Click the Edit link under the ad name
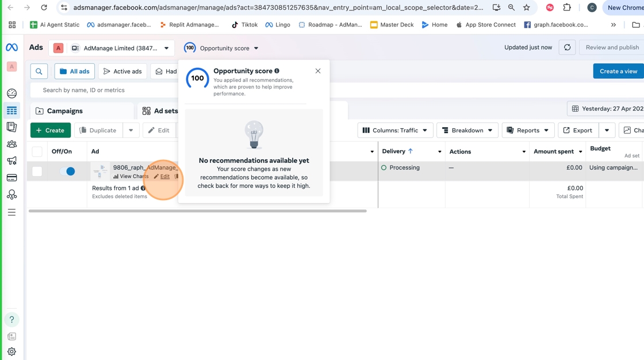This screenshot has width=644, height=360. click(162, 177)
